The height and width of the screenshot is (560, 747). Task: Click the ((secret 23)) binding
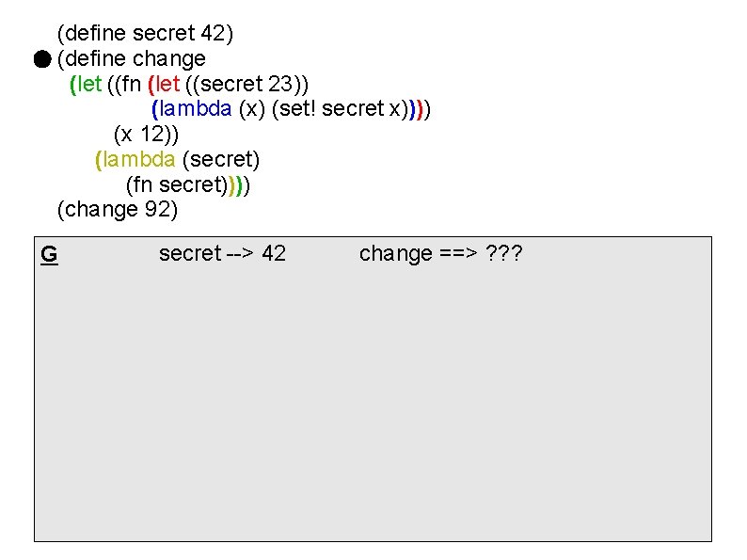[x=246, y=85]
